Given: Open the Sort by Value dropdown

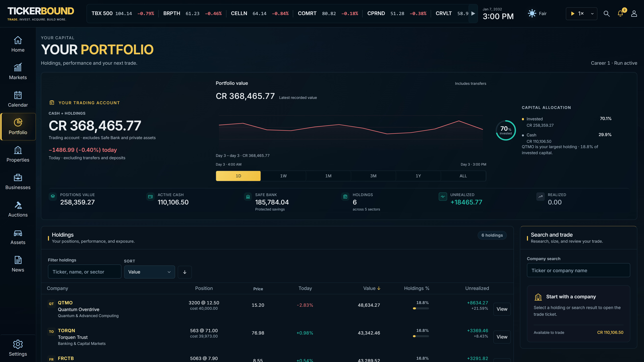Looking at the screenshot, I should 149,272.
